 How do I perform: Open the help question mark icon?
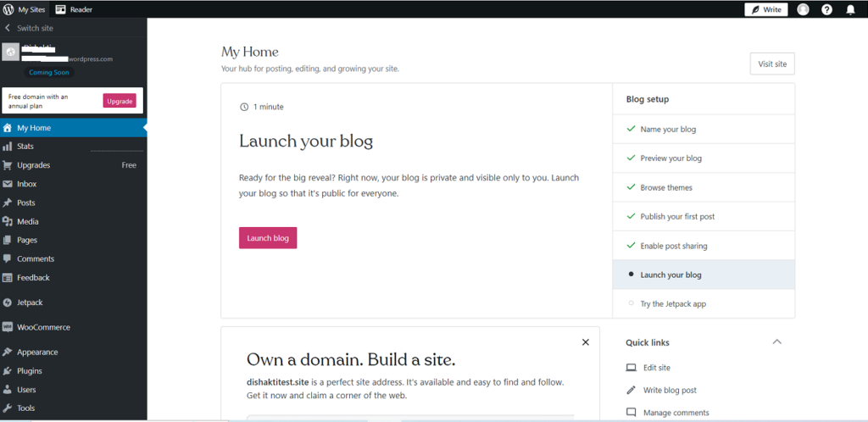(x=826, y=9)
